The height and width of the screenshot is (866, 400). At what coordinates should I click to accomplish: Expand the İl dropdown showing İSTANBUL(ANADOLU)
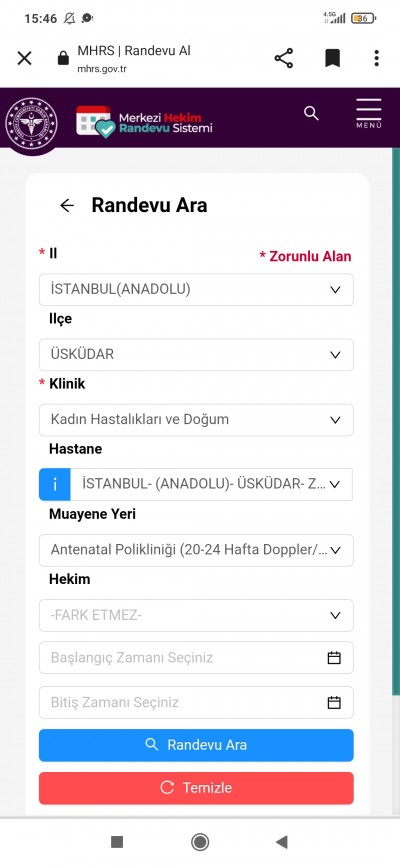(x=196, y=289)
